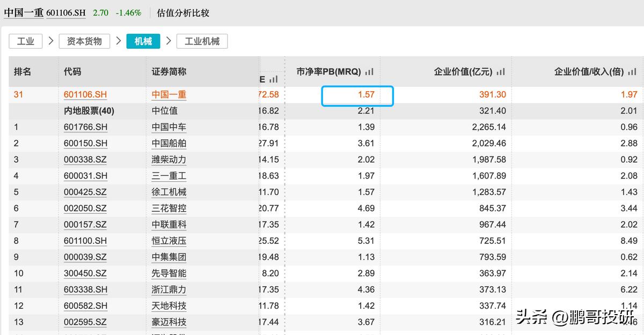Select the 资本货物 category tab

(x=84, y=41)
